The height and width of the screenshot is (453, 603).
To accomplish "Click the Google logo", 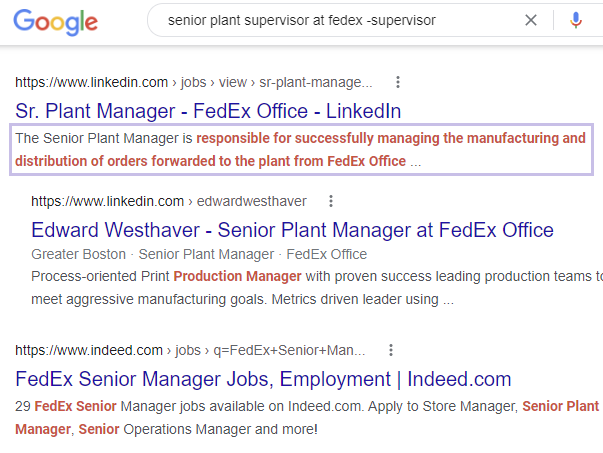I will tap(55, 22).
